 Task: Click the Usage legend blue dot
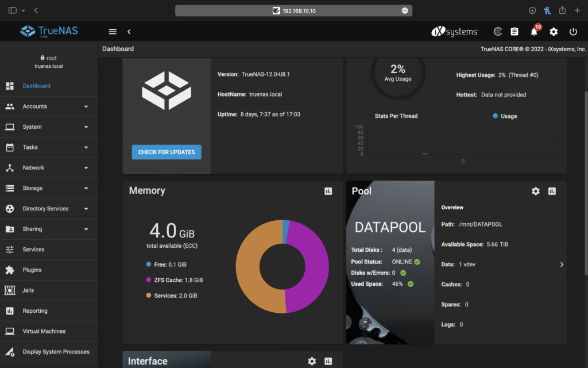click(x=495, y=116)
